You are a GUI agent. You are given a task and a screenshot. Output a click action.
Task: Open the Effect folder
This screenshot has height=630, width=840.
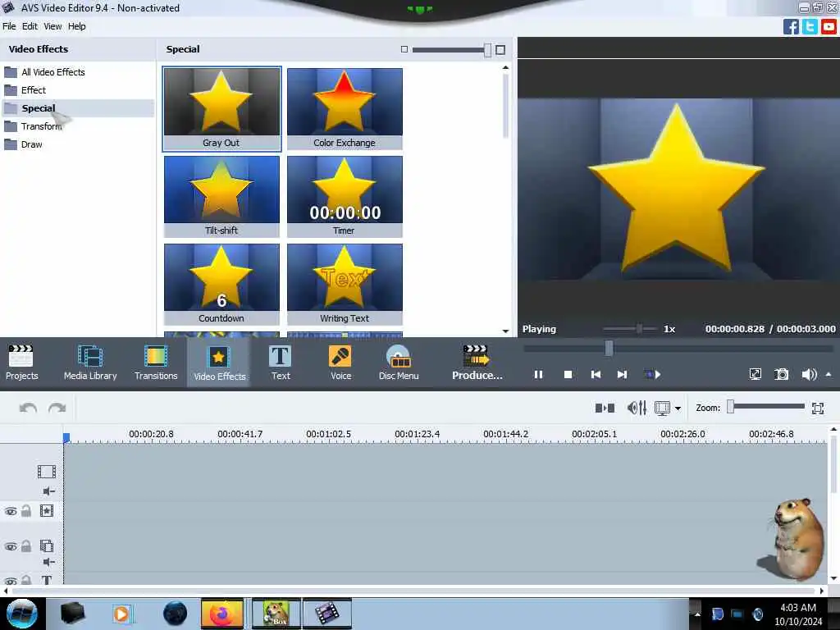click(33, 90)
